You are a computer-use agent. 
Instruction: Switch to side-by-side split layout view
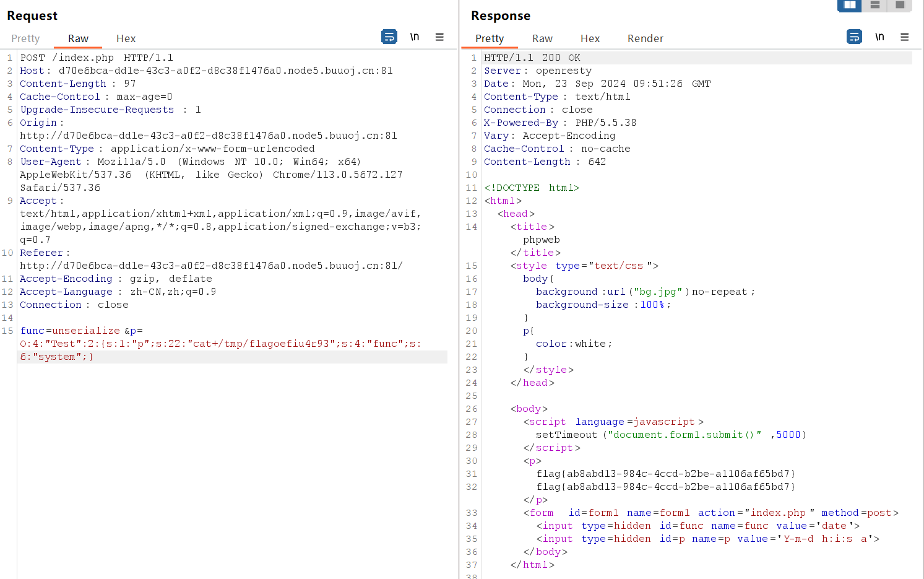click(x=850, y=5)
